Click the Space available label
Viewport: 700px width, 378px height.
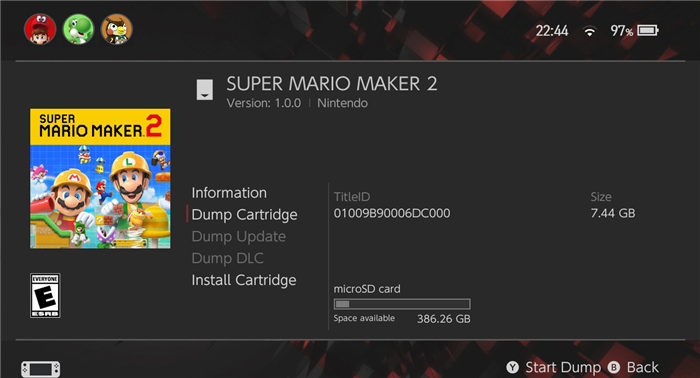pos(364,318)
